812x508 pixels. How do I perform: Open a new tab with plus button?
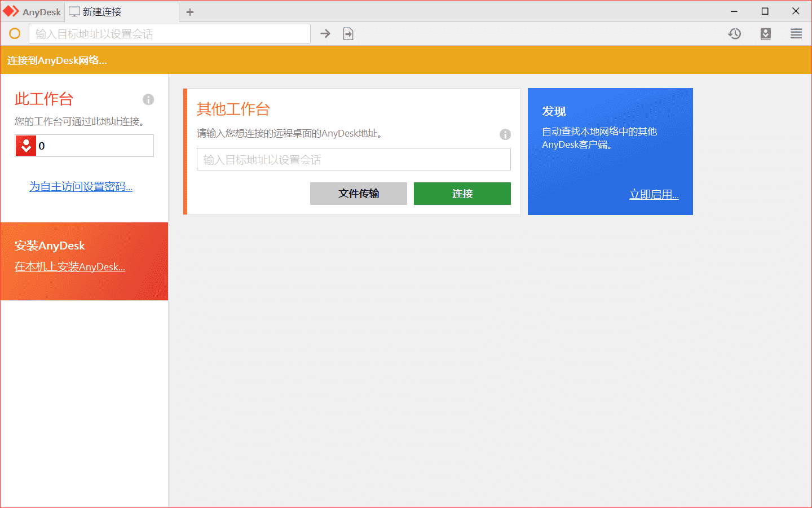point(190,12)
